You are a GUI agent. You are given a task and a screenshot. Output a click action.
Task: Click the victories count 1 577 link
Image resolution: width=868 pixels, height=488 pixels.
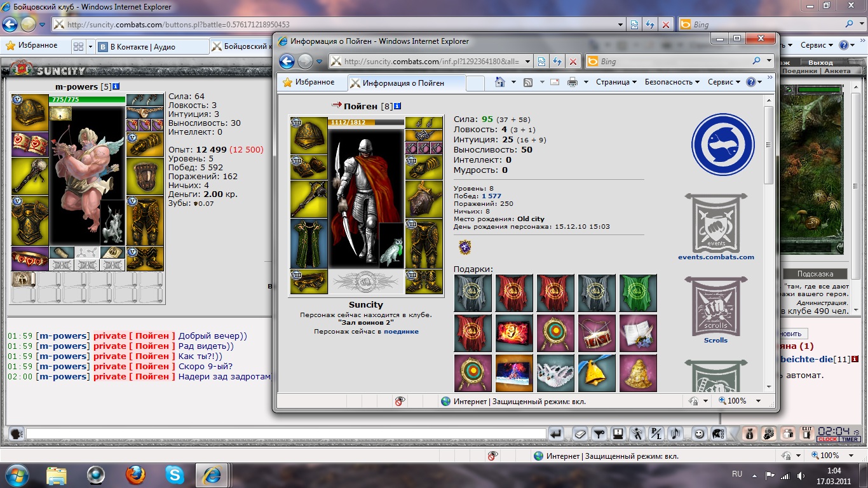[491, 196]
